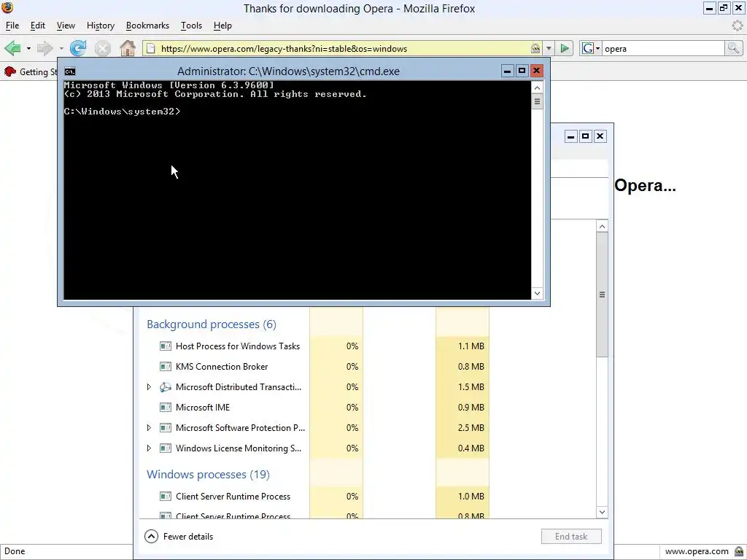Open the Edit menu
This screenshot has width=747, height=560.
tap(38, 26)
